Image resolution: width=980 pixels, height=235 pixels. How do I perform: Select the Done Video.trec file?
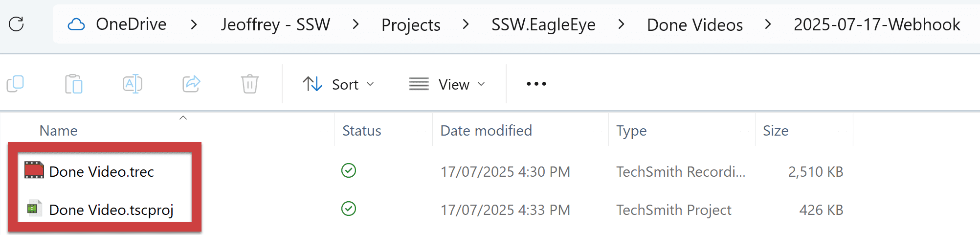point(102,171)
